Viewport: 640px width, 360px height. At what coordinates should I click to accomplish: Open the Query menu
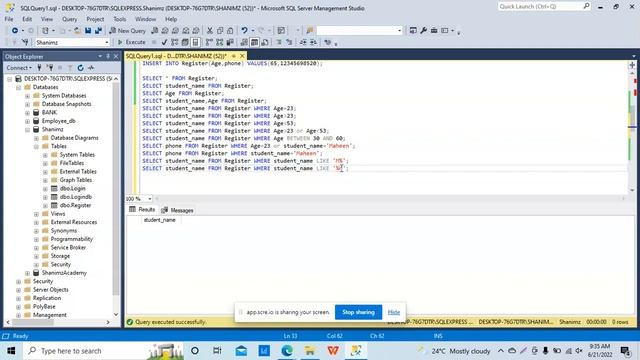click(x=69, y=19)
